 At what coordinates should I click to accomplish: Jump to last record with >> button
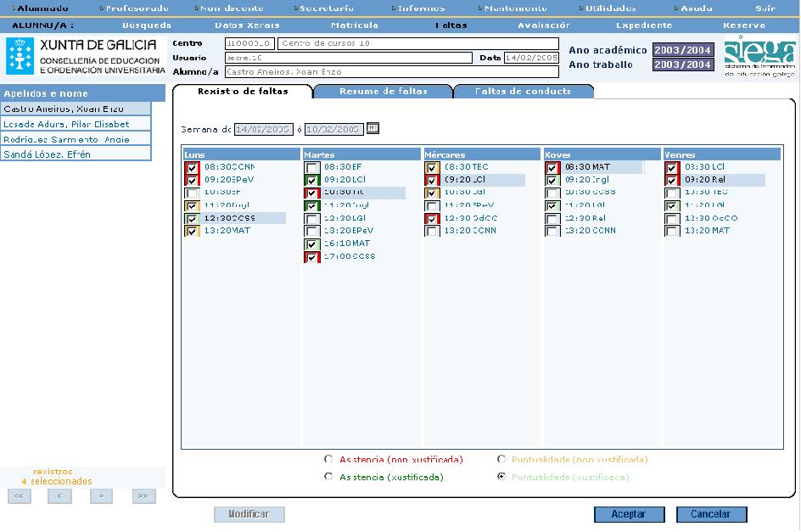click(x=143, y=496)
